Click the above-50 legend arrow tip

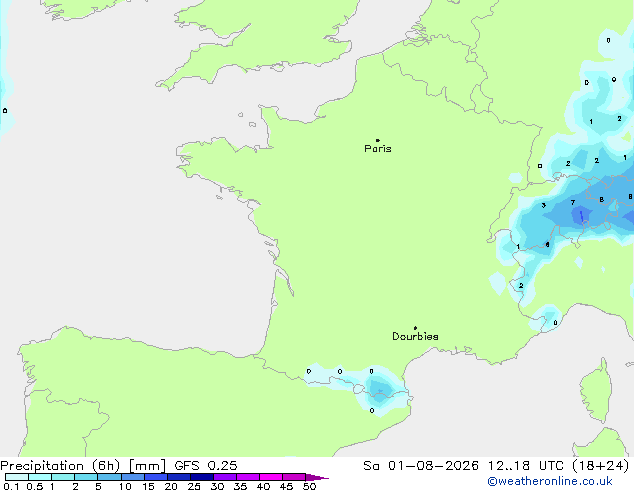(317, 477)
